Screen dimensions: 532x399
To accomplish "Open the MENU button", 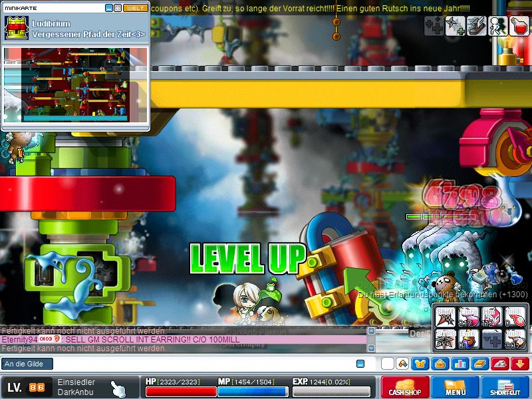I will 456,387.
